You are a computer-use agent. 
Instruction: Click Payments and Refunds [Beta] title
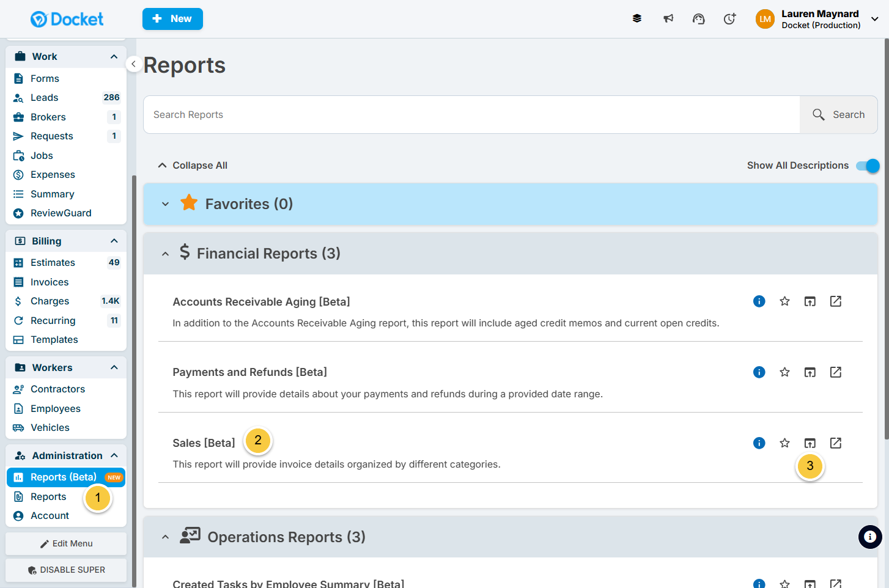(249, 372)
